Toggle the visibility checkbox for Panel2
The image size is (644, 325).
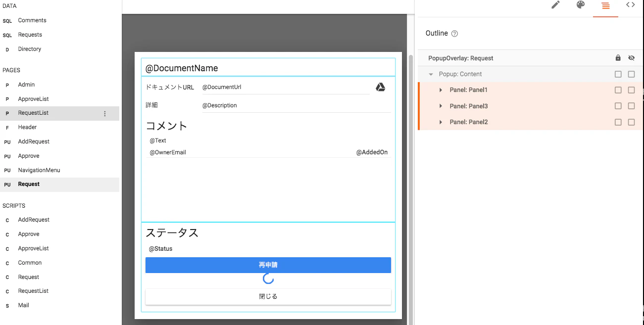(631, 122)
